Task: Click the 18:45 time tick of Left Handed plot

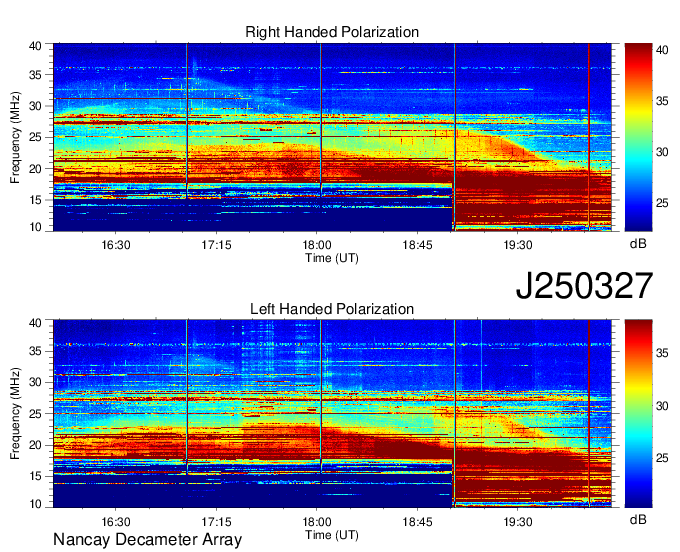Action: click(x=417, y=522)
